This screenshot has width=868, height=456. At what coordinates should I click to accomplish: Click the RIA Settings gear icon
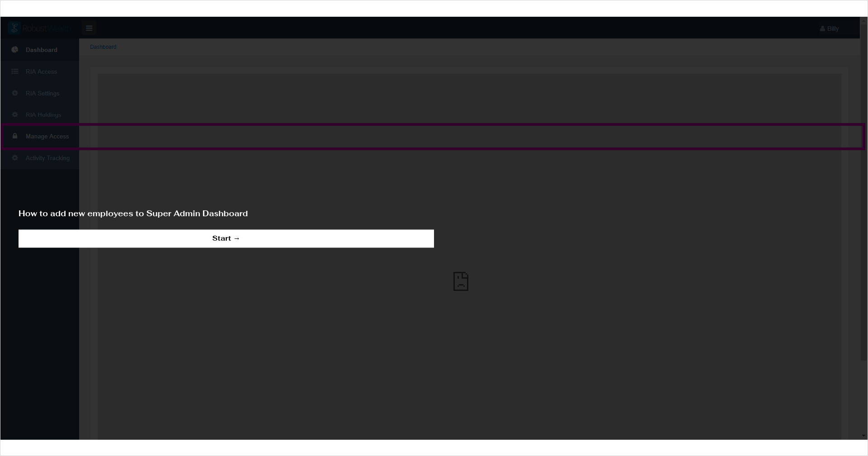pyautogui.click(x=15, y=93)
